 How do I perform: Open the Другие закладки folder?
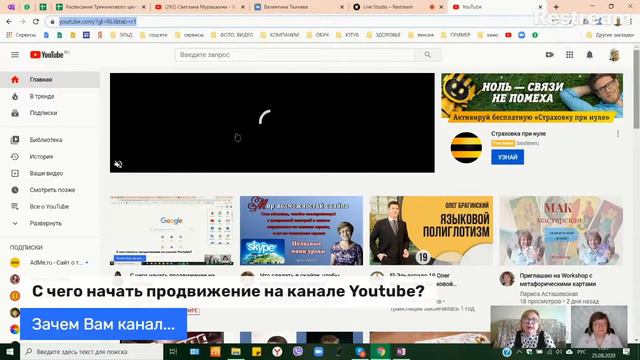point(610,35)
